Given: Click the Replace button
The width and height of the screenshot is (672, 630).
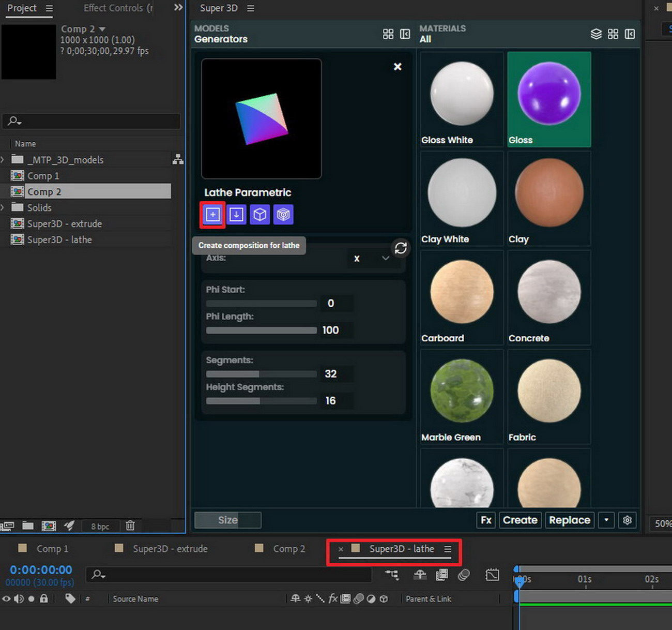Looking at the screenshot, I should tap(570, 520).
